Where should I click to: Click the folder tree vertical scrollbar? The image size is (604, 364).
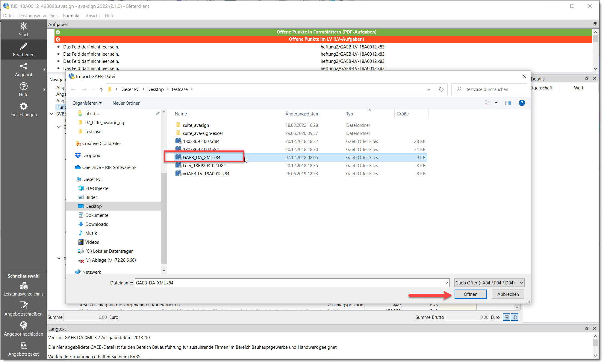click(x=164, y=218)
